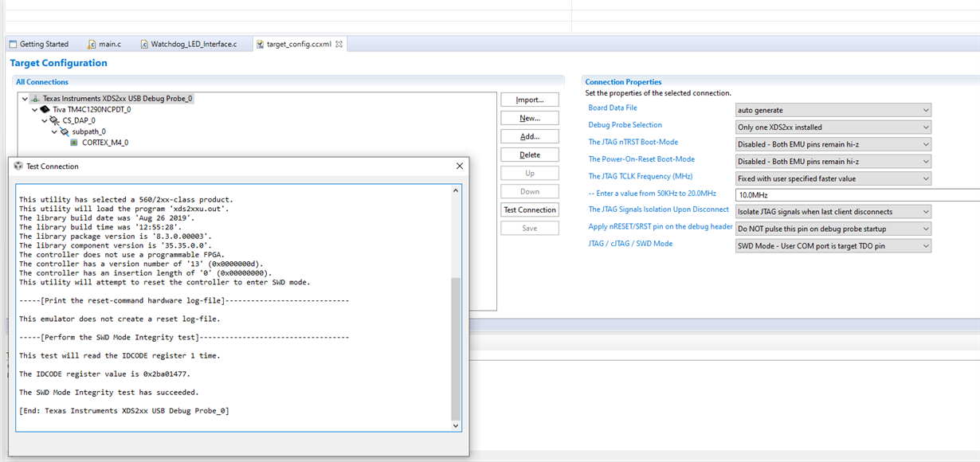
Task: Click the CORTEX_M4_0 CPU icon
Action: (x=74, y=143)
